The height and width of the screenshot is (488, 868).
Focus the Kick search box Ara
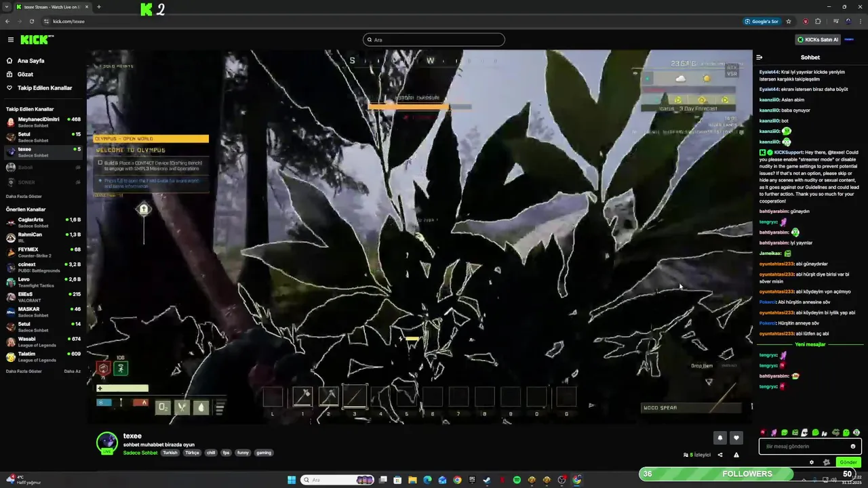tap(434, 40)
